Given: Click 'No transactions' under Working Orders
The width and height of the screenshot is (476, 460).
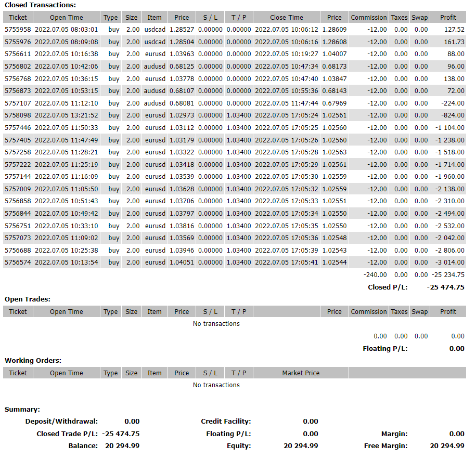Looking at the screenshot, I should click(x=216, y=385).
